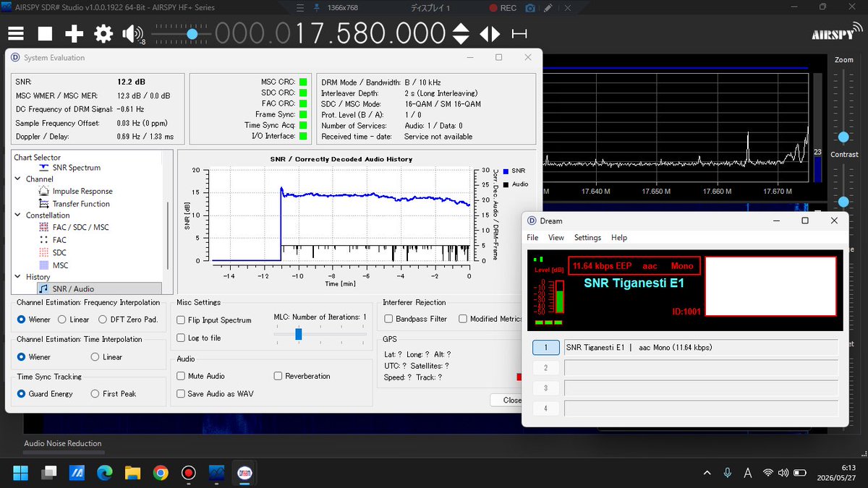The image size is (868, 488).
Task: Select service button 1 in Dream
Action: 546,348
